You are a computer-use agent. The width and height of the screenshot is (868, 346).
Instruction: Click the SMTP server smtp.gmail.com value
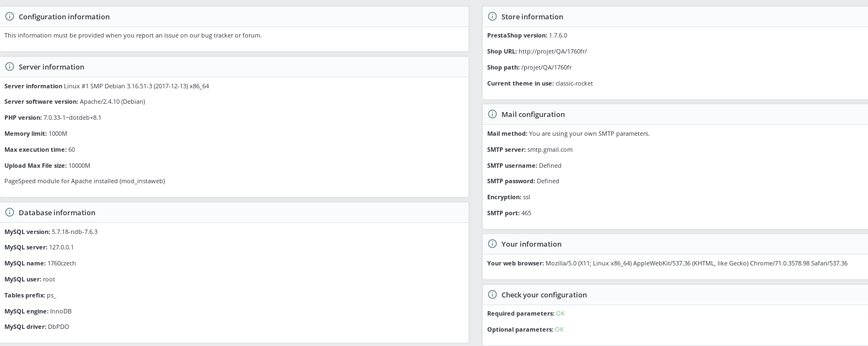pos(550,150)
